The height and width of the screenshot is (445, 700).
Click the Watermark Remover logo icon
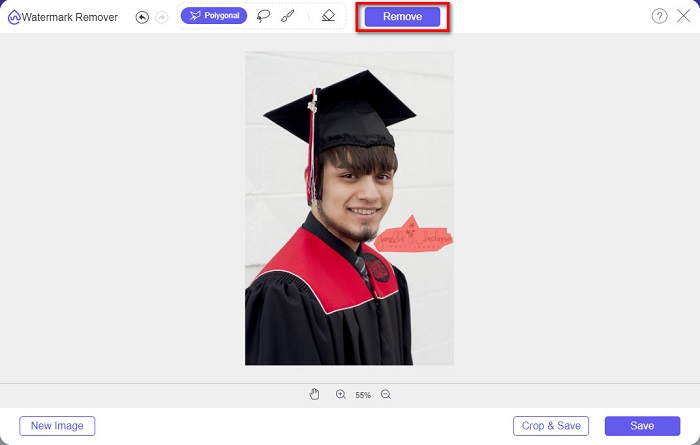click(14, 17)
